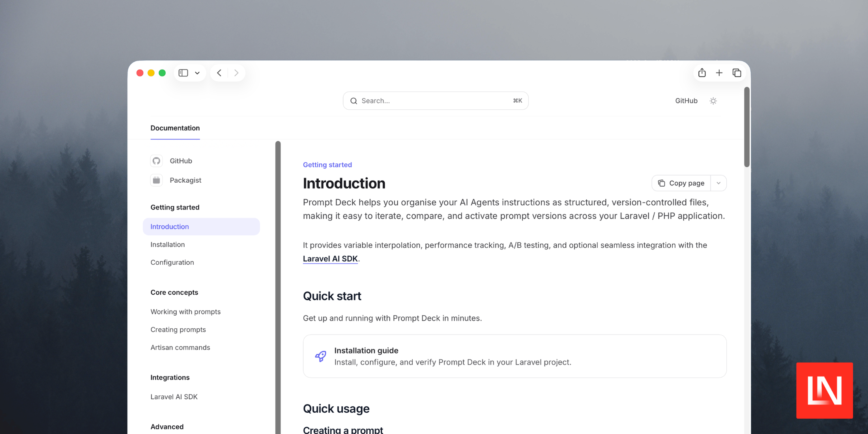Open the Installation page from the sidebar
The height and width of the screenshot is (434, 868).
(x=167, y=244)
